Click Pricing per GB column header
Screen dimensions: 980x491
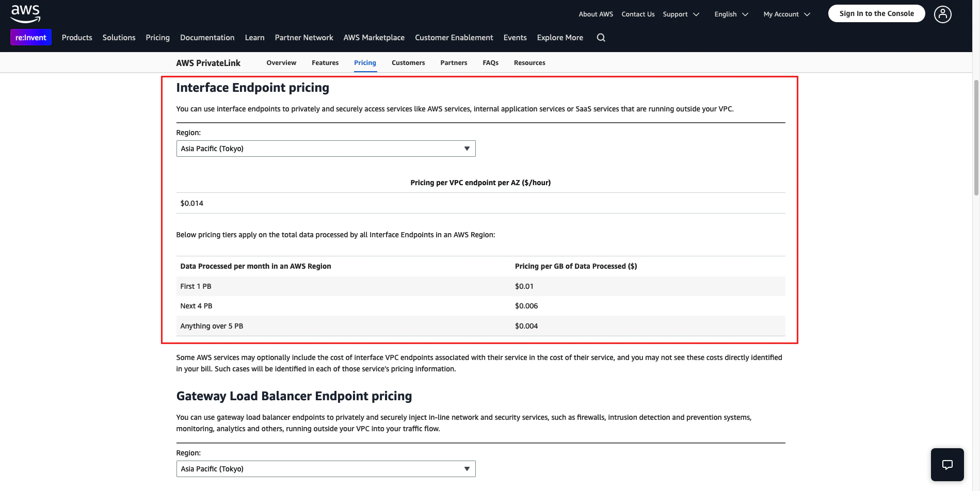click(x=576, y=266)
